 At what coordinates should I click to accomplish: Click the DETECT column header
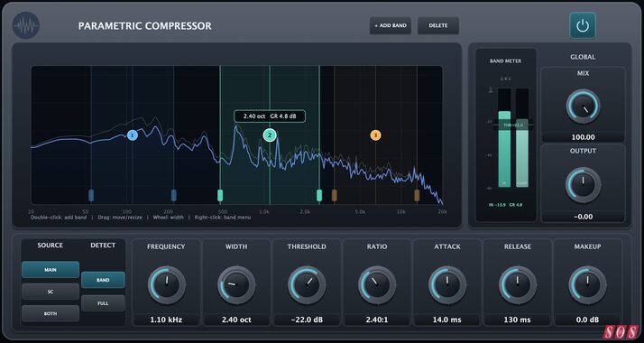click(x=103, y=246)
